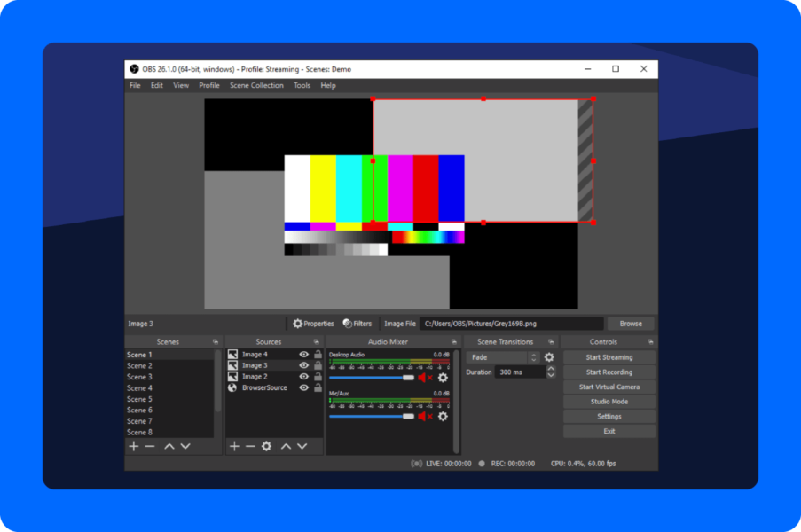Open the Scene Collection menu
This screenshot has width=801, height=532.
pyautogui.click(x=256, y=85)
